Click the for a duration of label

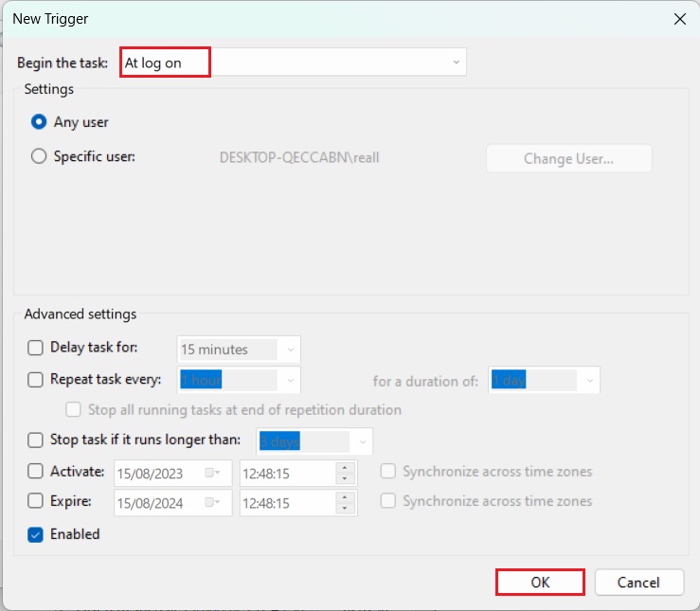click(x=425, y=381)
